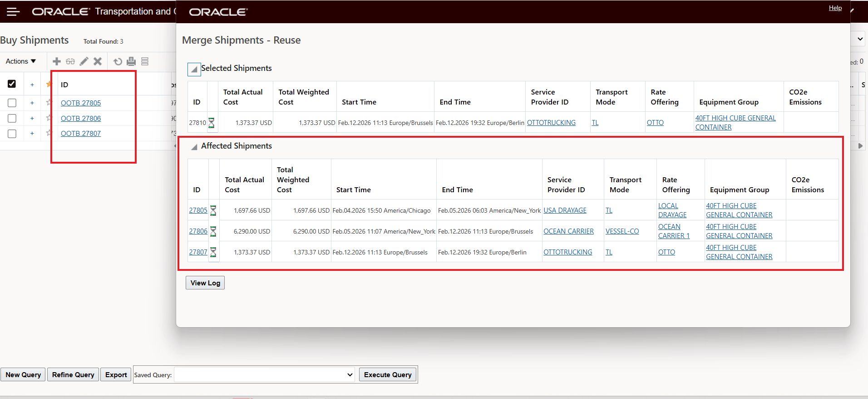Click the star icon for OOTB.27807
Viewport: 868px width, 399px height.
pyautogui.click(x=49, y=133)
